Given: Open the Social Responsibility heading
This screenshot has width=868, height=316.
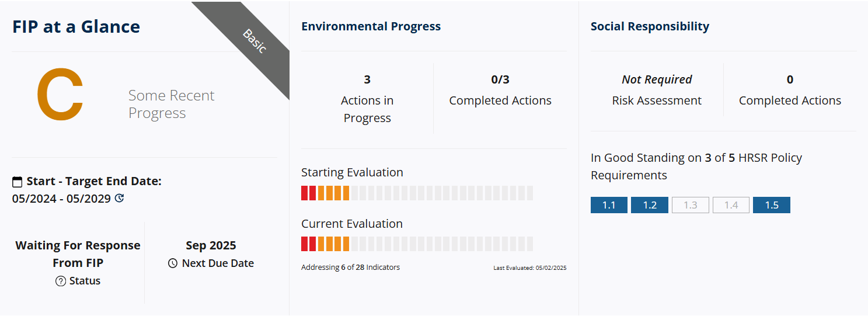Looking at the screenshot, I should pos(650,26).
